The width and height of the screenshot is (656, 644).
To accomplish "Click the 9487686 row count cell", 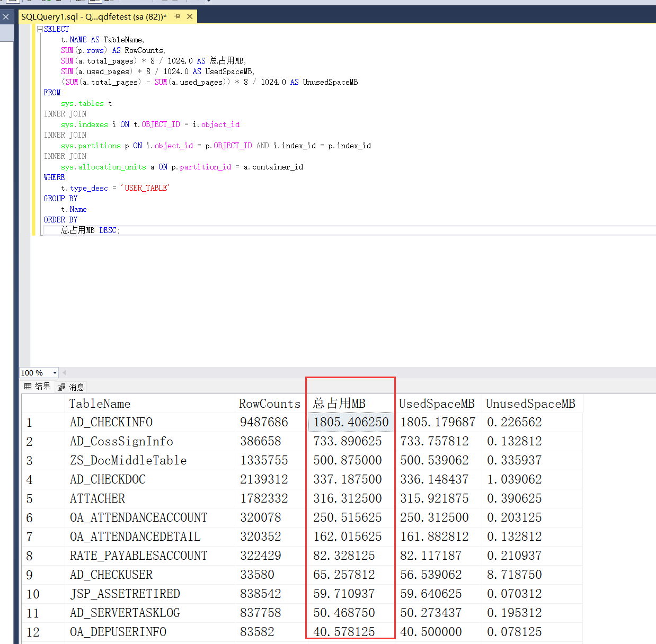I will [271, 422].
